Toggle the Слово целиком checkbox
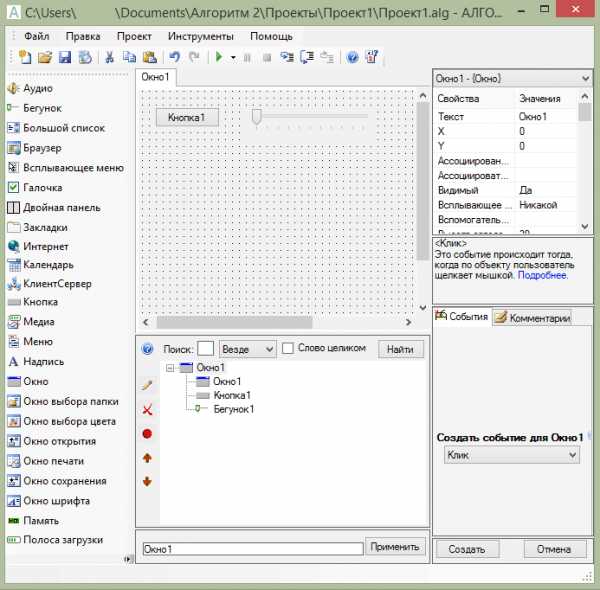 tap(288, 348)
